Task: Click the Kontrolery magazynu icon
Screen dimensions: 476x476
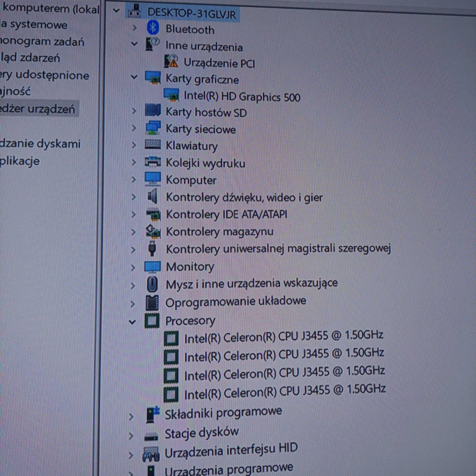Action: coord(153,232)
